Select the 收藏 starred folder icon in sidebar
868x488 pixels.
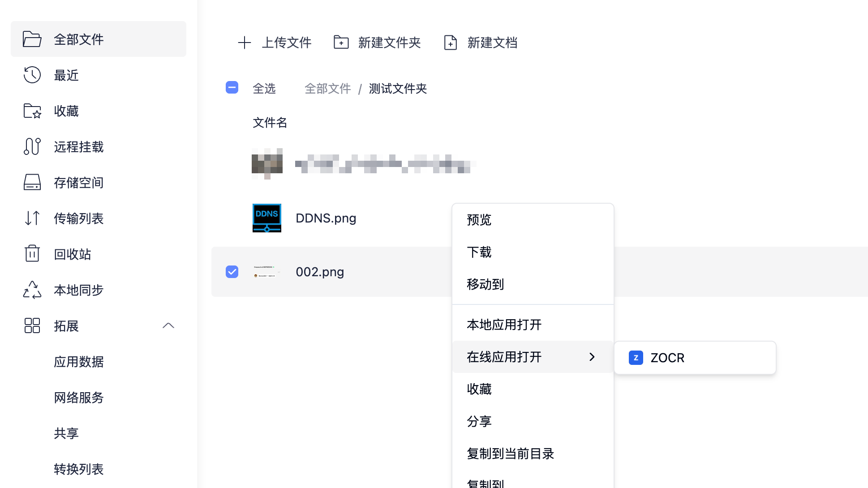[x=32, y=111]
